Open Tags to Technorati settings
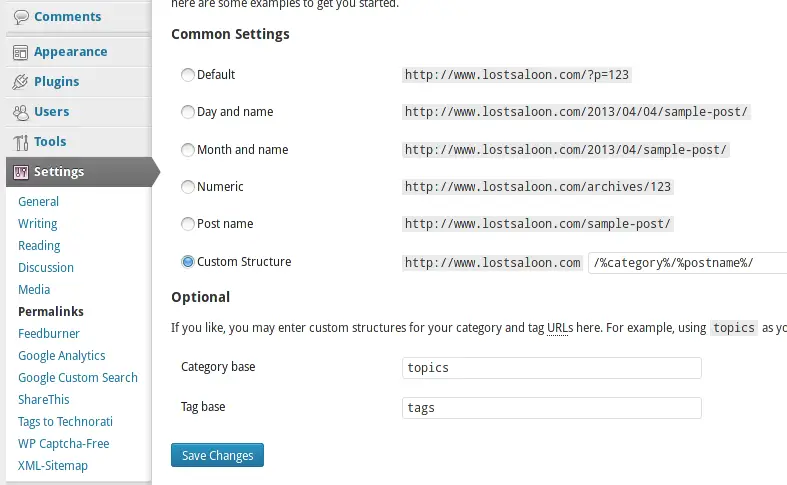The width and height of the screenshot is (787, 485). pos(65,422)
